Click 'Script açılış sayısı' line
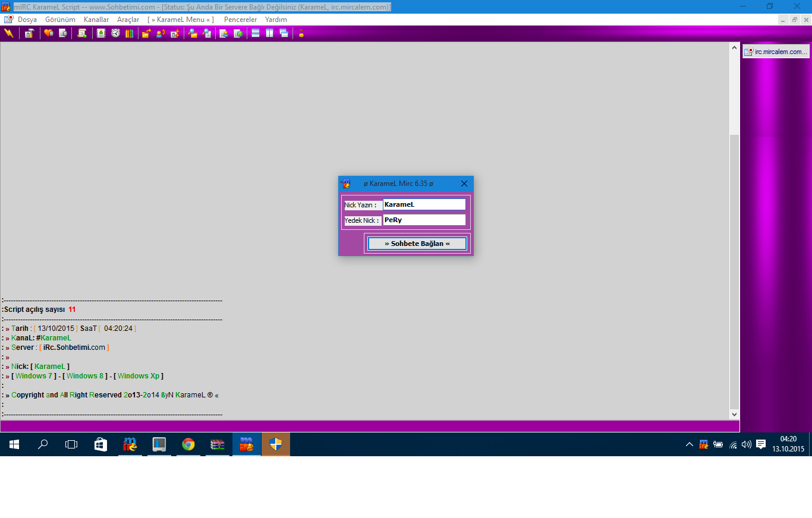Viewport: 812px width, 518px height. tap(39, 309)
